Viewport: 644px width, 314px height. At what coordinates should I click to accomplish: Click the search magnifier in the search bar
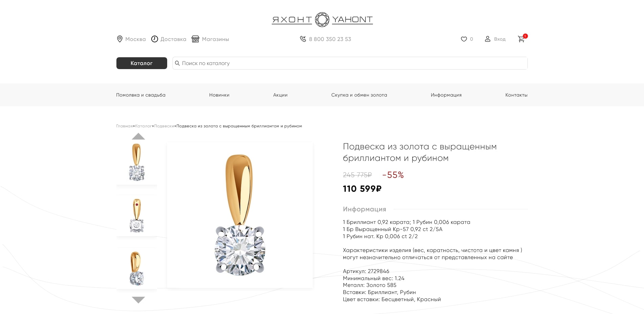click(x=178, y=63)
